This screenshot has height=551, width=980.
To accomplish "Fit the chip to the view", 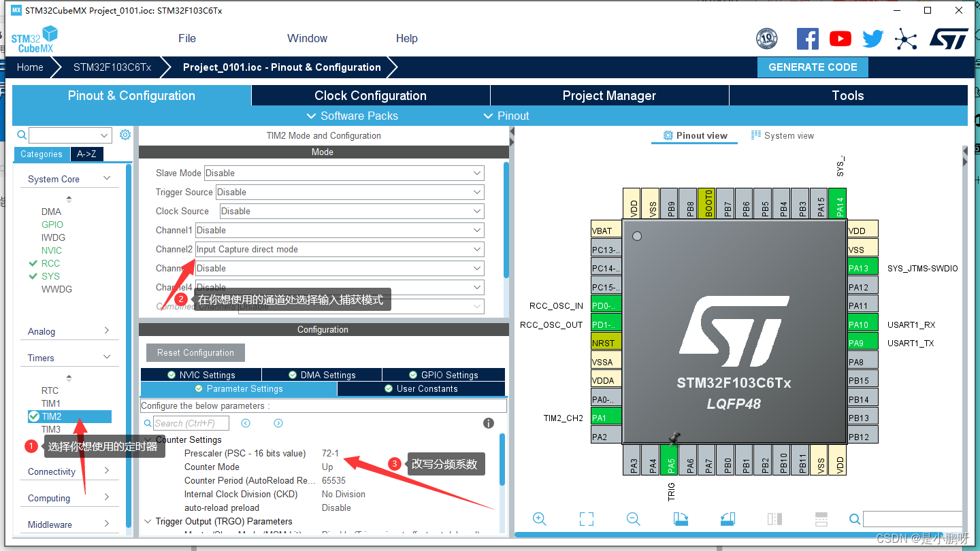I will point(587,519).
